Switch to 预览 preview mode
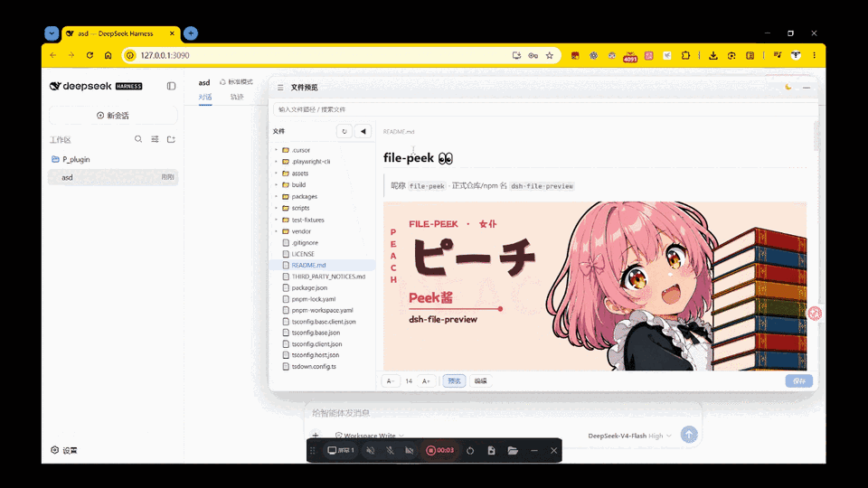Image resolution: width=868 pixels, height=488 pixels. click(x=454, y=381)
